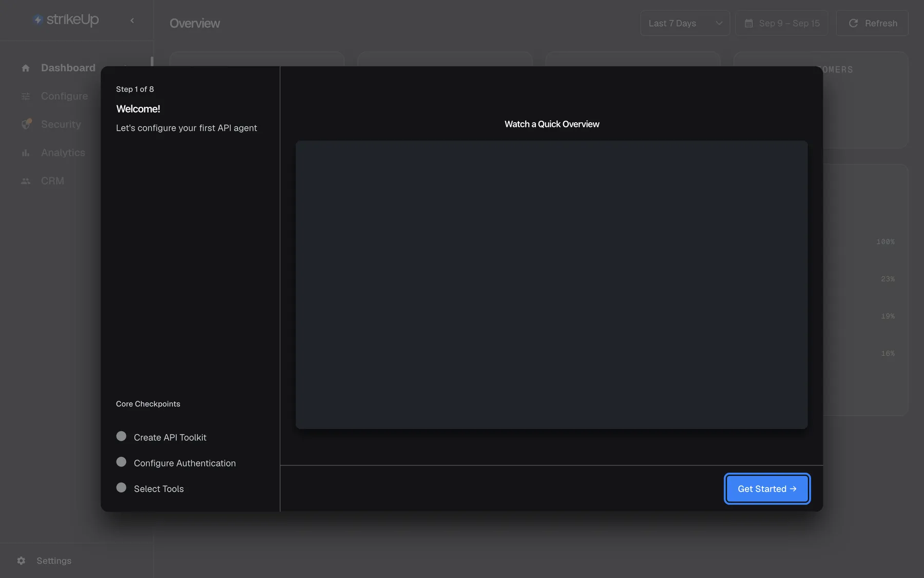Screen dimensions: 924x578
Task: Expand the Last 7 Days dropdown
Action: (x=685, y=23)
